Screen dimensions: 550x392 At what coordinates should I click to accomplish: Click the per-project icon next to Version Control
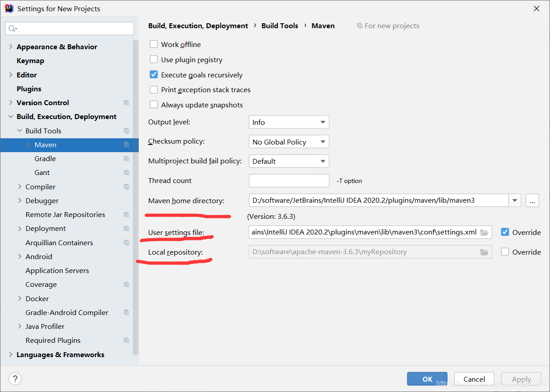pyautogui.click(x=126, y=103)
